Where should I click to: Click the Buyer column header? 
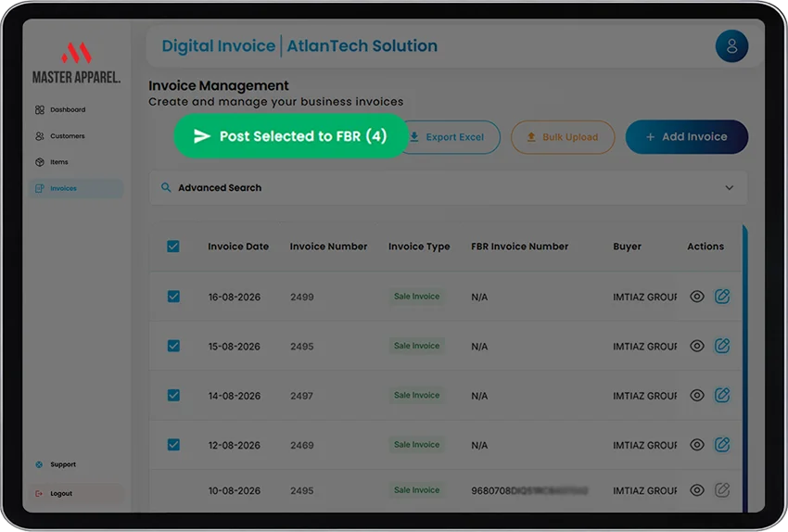pos(628,247)
